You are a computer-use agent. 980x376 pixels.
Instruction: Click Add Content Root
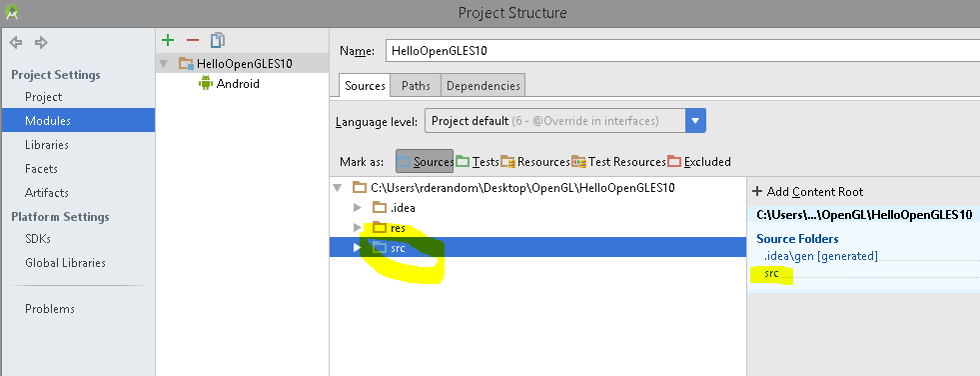(x=807, y=192)
